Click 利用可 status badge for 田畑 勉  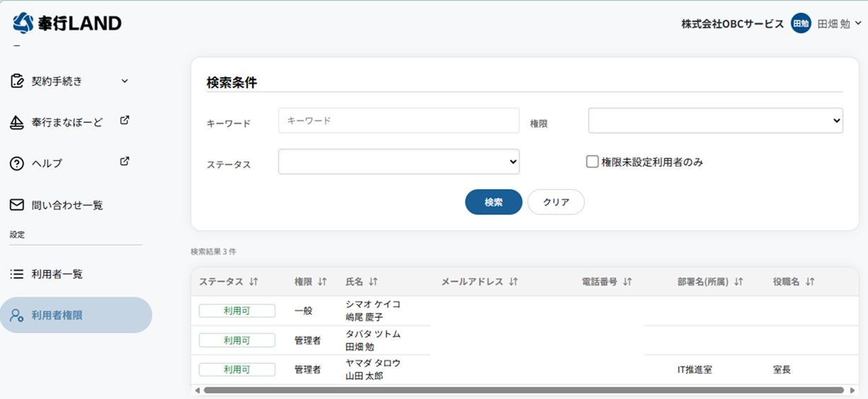pyautogui.click(x=237, y=340)
